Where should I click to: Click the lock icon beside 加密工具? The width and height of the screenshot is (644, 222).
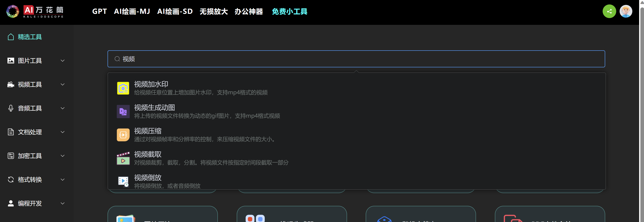(x=11, y=156)
